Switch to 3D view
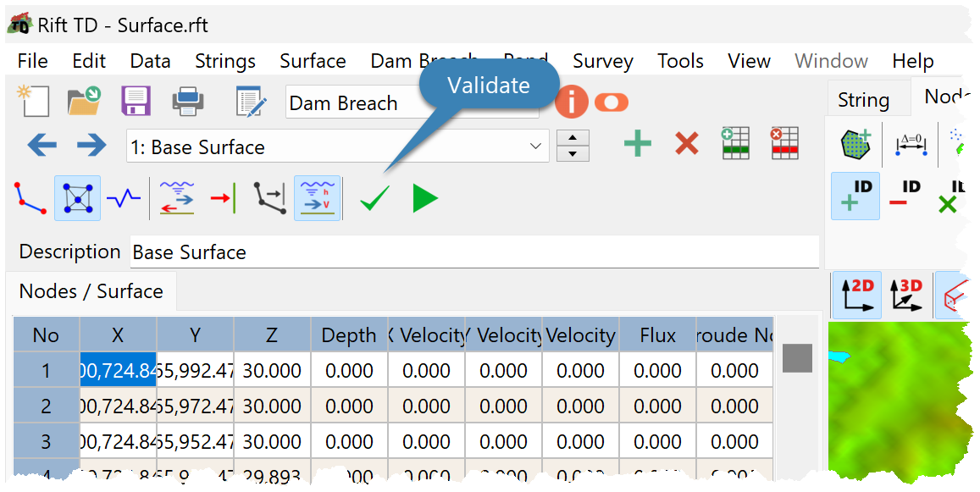This screenshot has width=980, height=492. [907, 295]
